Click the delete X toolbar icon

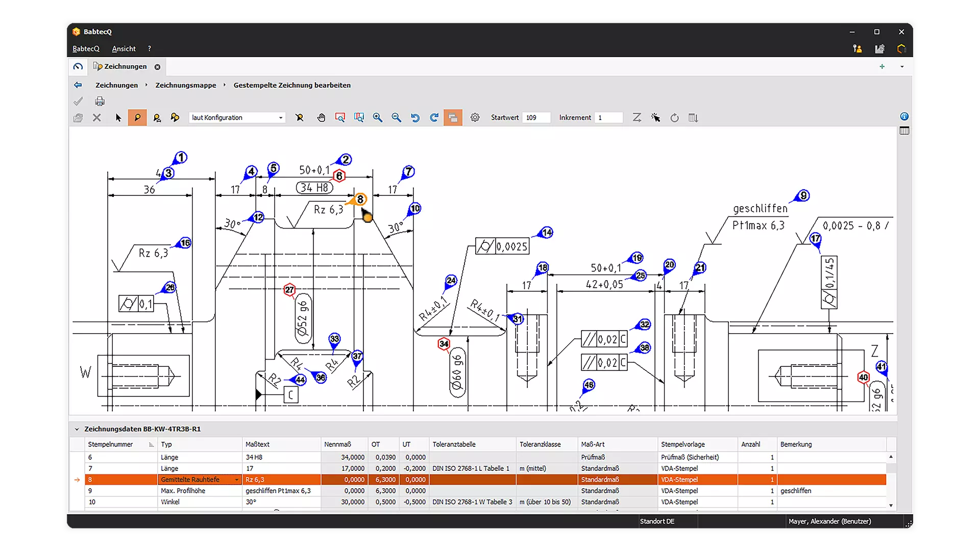click(x=97, y=118)
